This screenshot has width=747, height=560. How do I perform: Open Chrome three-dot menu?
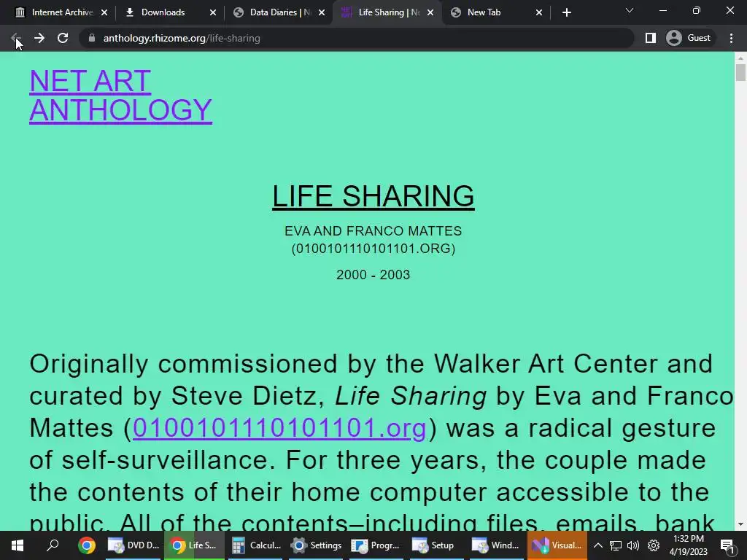731,38
